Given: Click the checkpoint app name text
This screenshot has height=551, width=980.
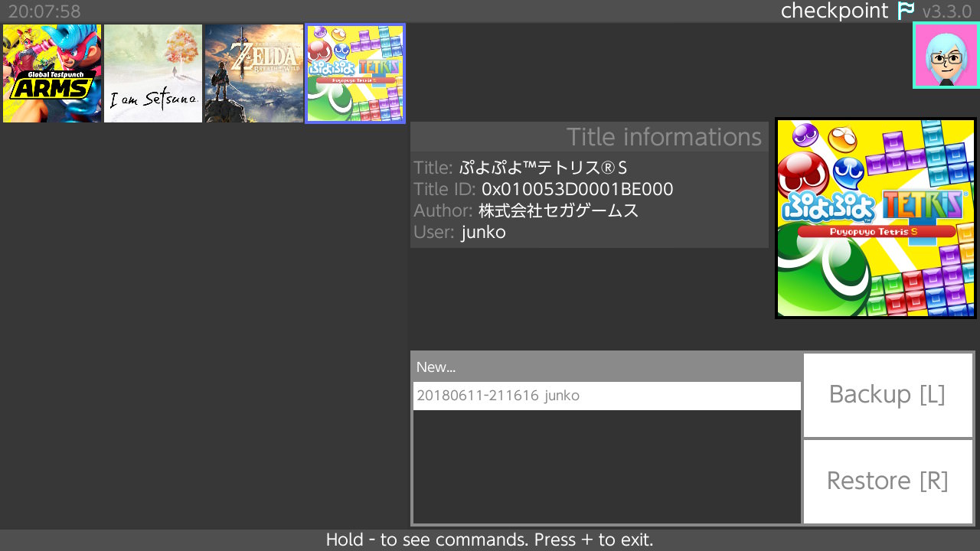Looking at the screenshot, I should coord(835,11).
